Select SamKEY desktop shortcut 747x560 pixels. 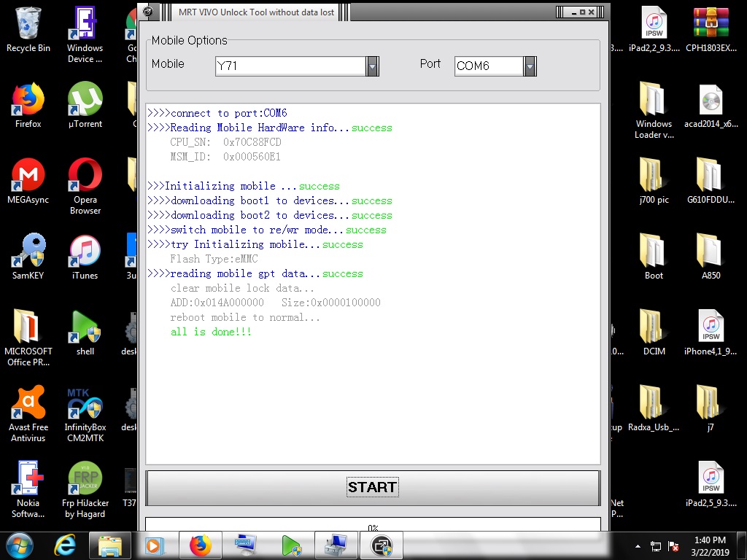point(28,257)
